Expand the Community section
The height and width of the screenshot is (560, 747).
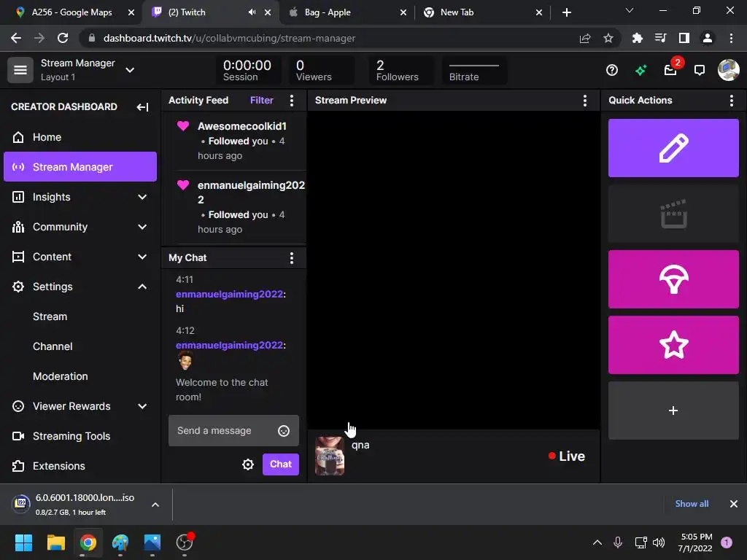coord(142,227)
